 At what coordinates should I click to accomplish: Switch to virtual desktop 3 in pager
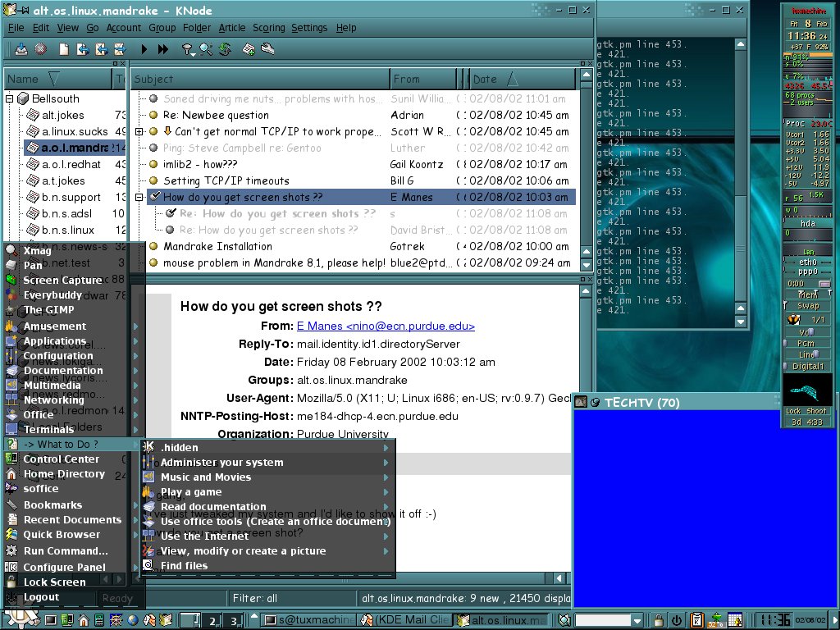pyautogui.click(x=233, y=620)
